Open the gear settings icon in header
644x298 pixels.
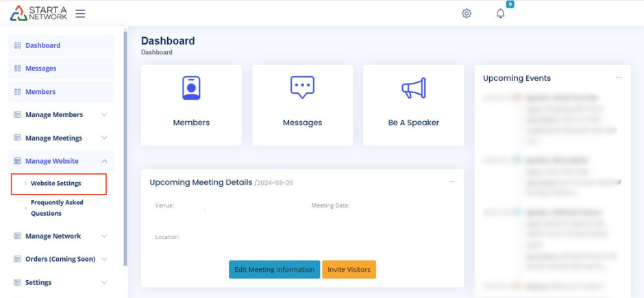pyautogui.click(x=467, y=13)
